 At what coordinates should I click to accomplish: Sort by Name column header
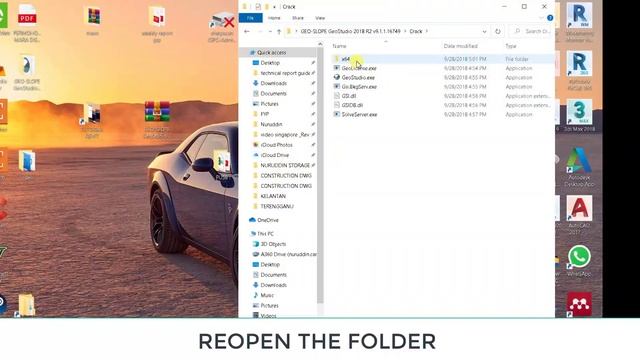[340, 46]
